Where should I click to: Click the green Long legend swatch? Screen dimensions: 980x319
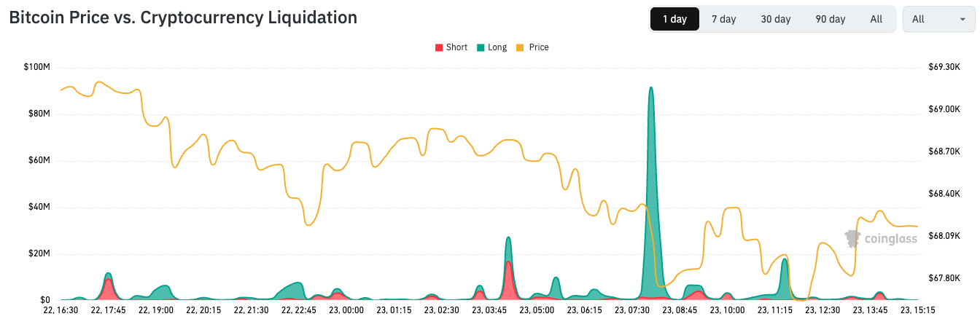click(481, 47)
